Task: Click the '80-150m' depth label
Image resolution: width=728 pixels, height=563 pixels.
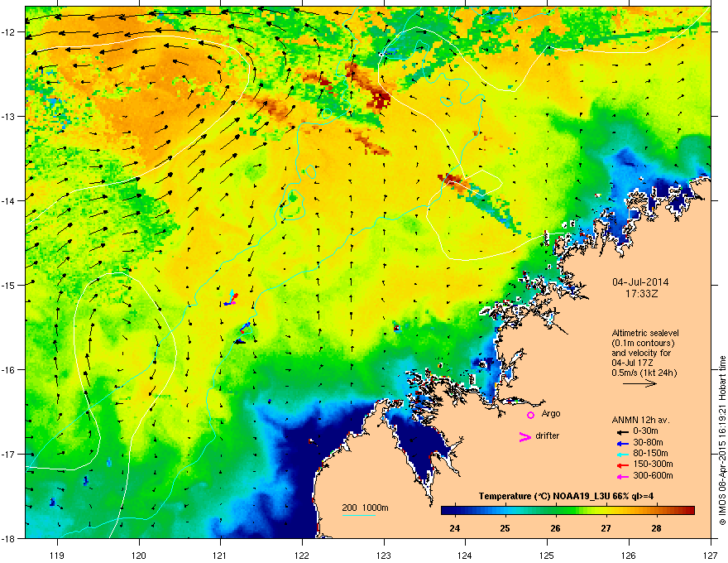Action: pos(650,454)
